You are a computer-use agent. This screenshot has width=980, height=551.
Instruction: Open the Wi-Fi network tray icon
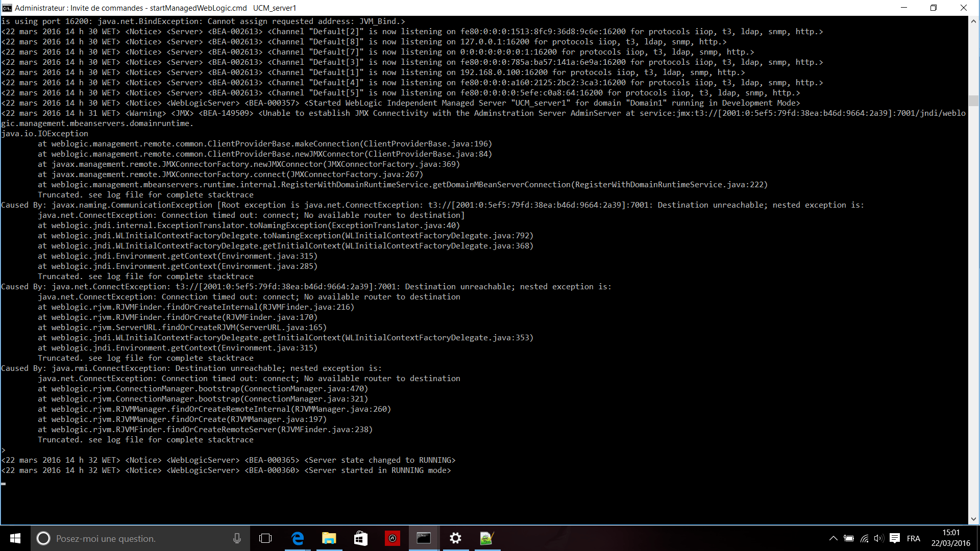pyautogui.click(x=864, y=538)
